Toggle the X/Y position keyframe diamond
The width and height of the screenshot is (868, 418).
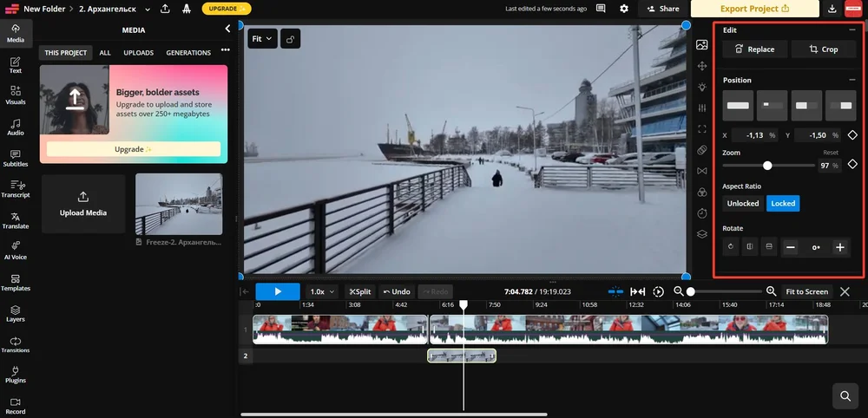[x=852, y=135]
